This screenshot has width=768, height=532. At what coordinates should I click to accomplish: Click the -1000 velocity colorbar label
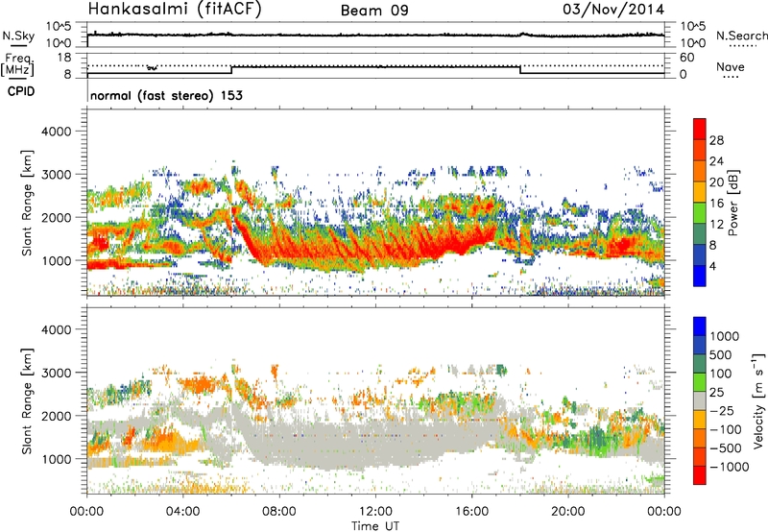tap(730, 467)
